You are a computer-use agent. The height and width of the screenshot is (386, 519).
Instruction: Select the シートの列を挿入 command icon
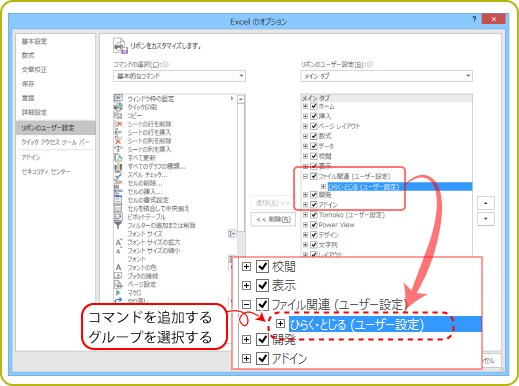(118, 149)
